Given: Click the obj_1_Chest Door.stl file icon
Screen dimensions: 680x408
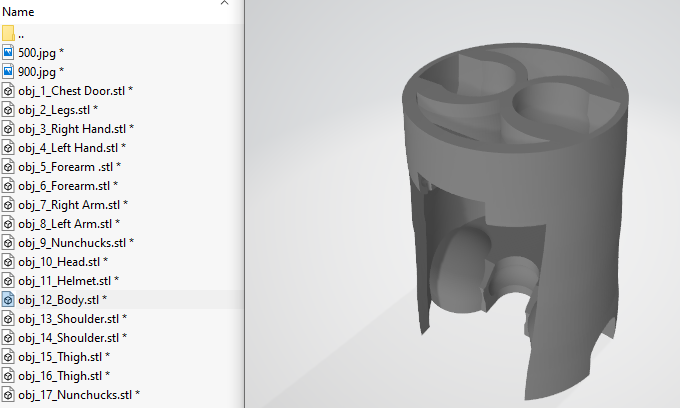Looking at the screenshot, I should [8, 91].
